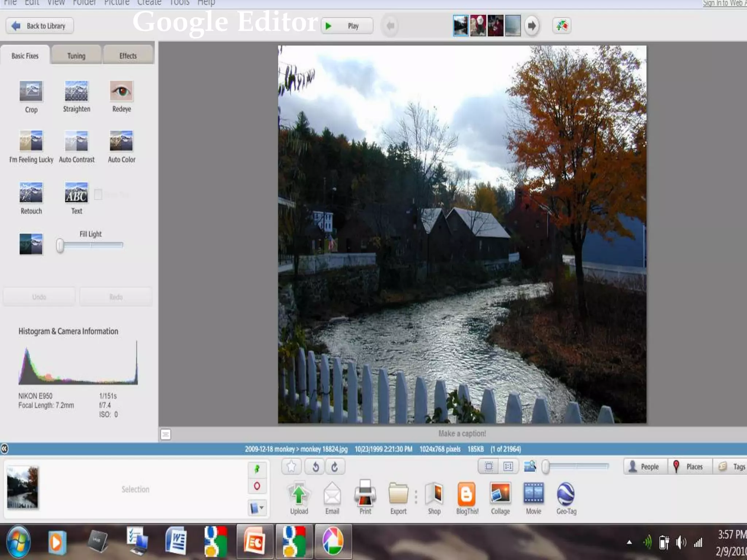Image resolution: width=747 pixels, height=560 pixels.
Task: Collapse the panel with the double-arrow button
Action: [x=4, y=449]
